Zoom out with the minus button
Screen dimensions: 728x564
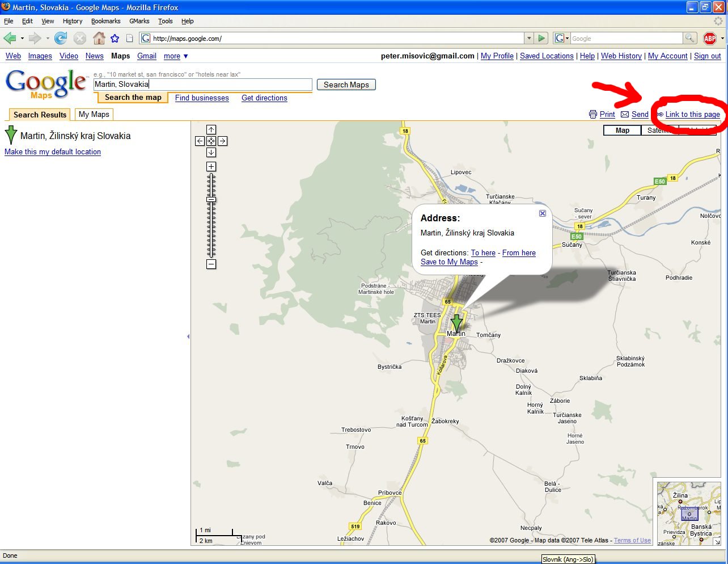coord(211,264)
